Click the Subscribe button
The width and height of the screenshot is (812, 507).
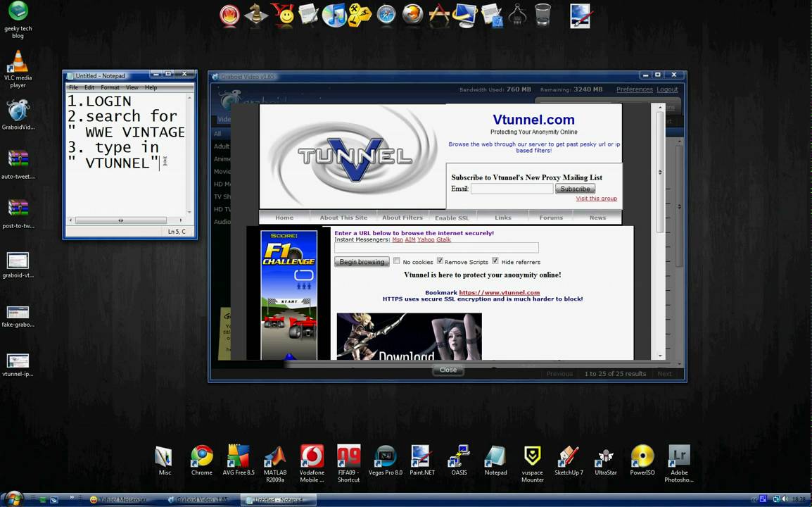coord(575,189)
